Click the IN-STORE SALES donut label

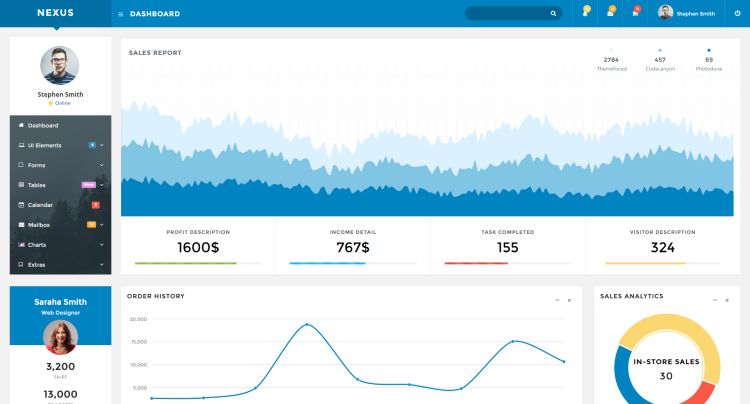pyautogui.click(x=666, y=361)
